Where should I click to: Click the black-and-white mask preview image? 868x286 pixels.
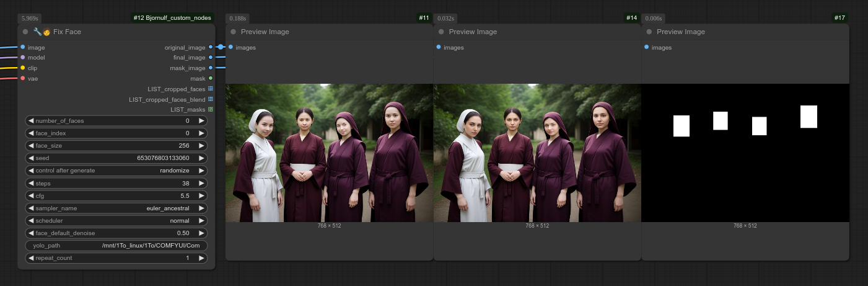745,153
